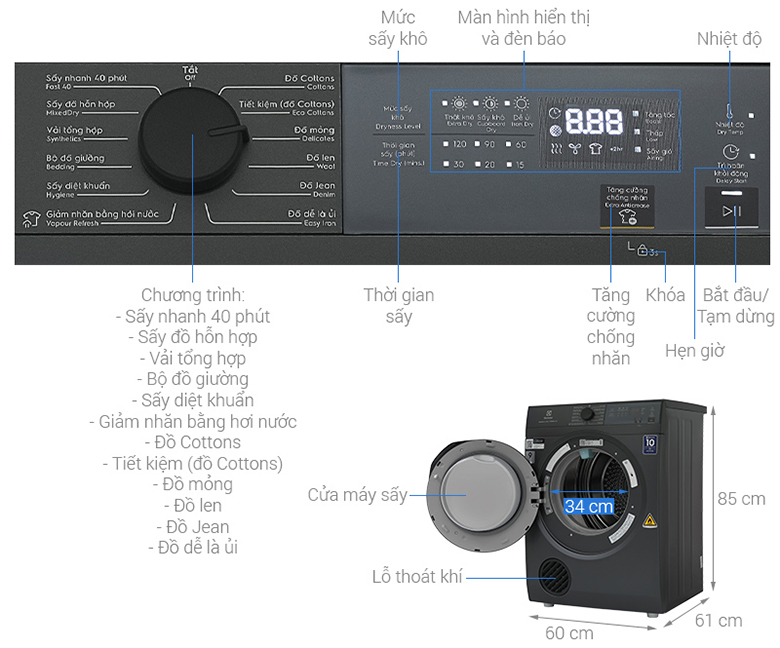The height and width of the screenshot is (648, 780).
Task: Click the fan icon on display
Action: [576, 148]
